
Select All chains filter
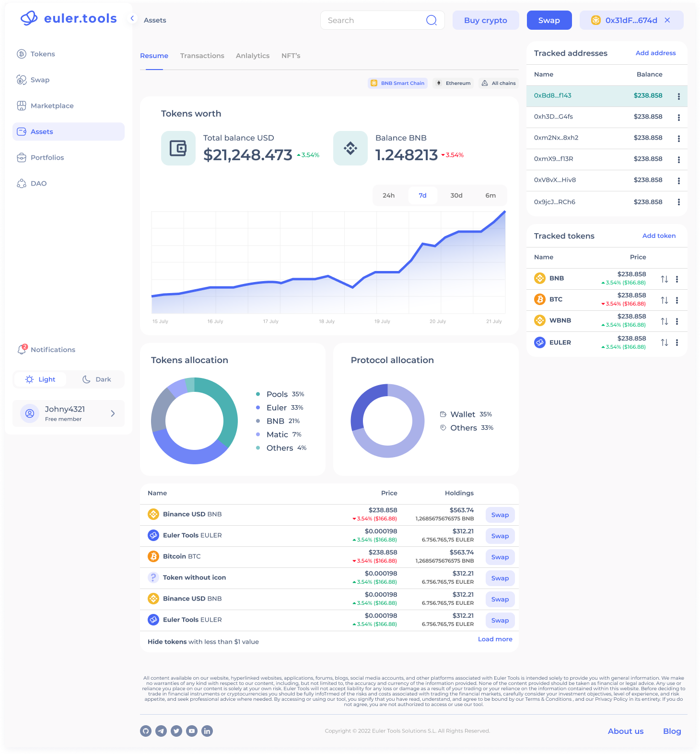(x=499, y=83)
